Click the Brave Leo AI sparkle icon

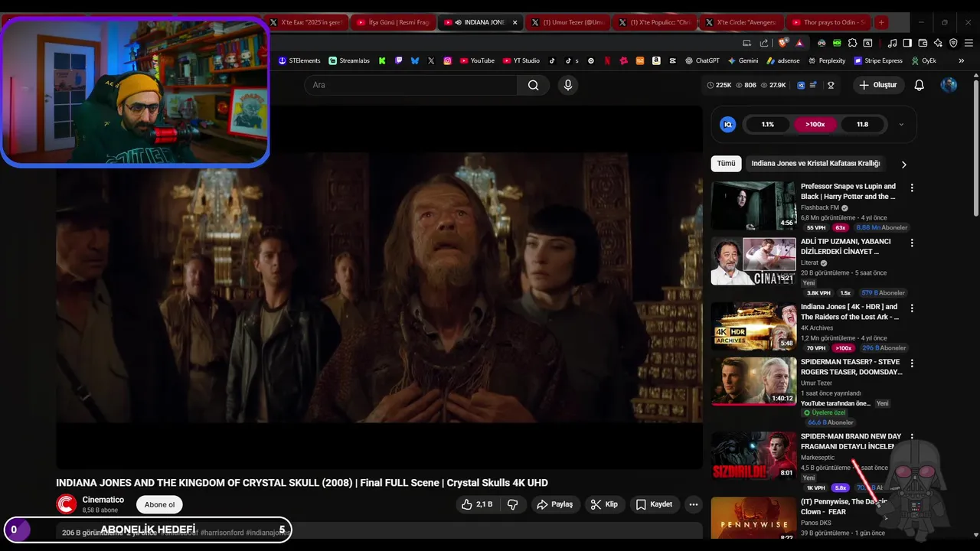tap(938, 43)
